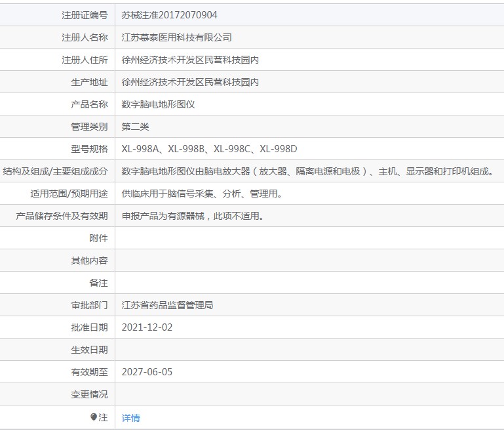Image resolution: width=504 pixels, height=435 pixels.
Task: Click the 生产地址 label
Action: [x=89, y=82]
